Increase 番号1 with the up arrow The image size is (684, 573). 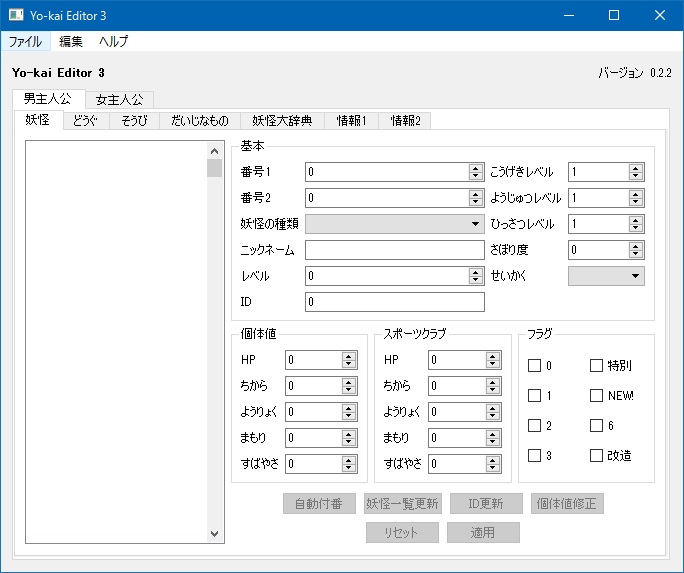tap(475, 167)
